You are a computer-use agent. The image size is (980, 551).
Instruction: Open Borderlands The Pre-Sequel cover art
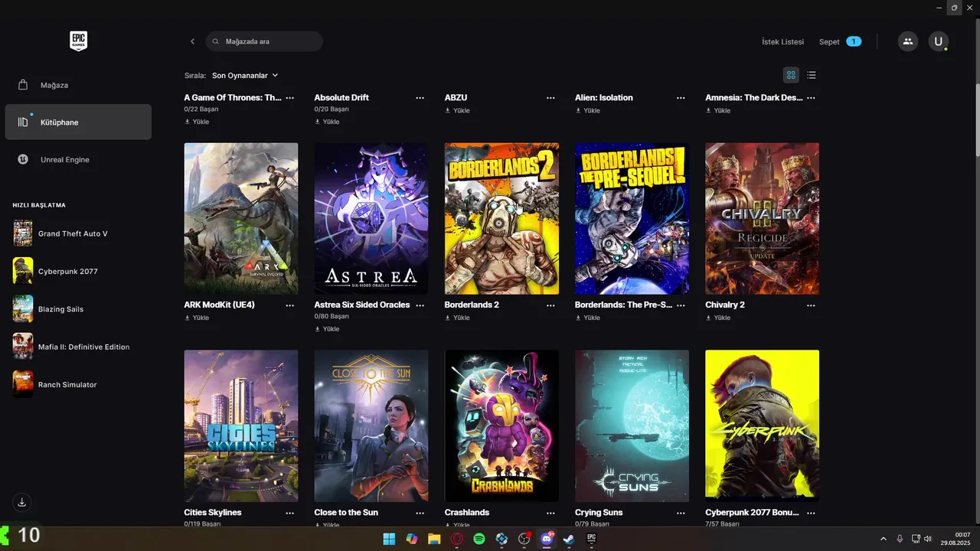click(632, 219)
